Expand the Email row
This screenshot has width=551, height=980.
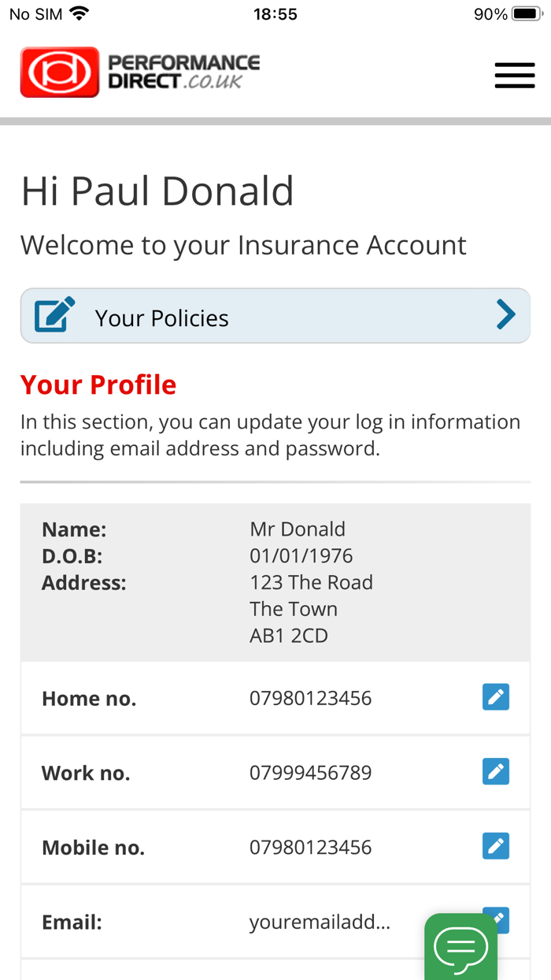pyautogui.click(x=275, y=919)
